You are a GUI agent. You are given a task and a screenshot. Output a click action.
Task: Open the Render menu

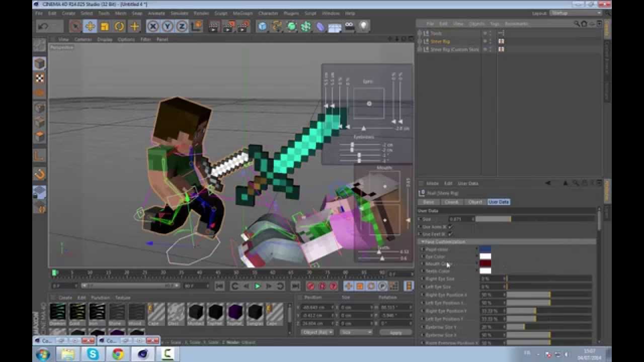(x=201, y=13)
